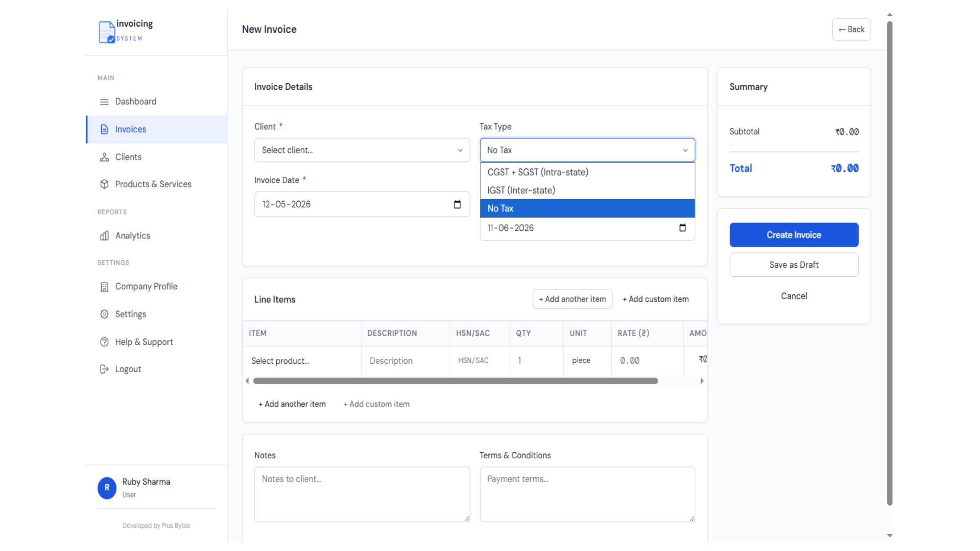The width and height of the screenshot is (980, 551).
Task: Click the Logout arrow icon
Action: pos(105,369)
